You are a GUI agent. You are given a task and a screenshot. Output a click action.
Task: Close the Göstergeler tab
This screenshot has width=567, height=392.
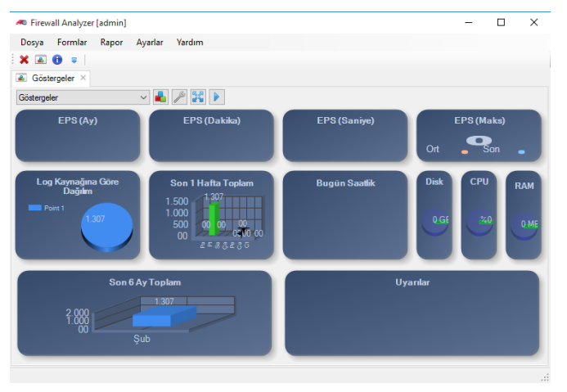click(x=83, y=78)
